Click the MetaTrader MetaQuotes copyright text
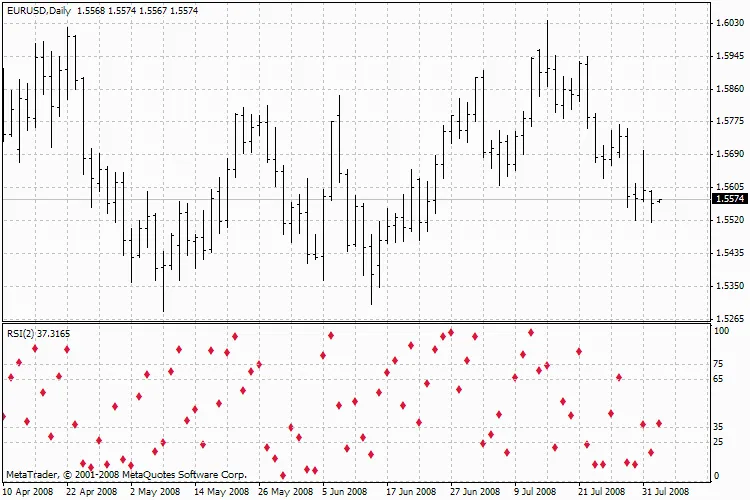750x500 pixels. point(125,474)
